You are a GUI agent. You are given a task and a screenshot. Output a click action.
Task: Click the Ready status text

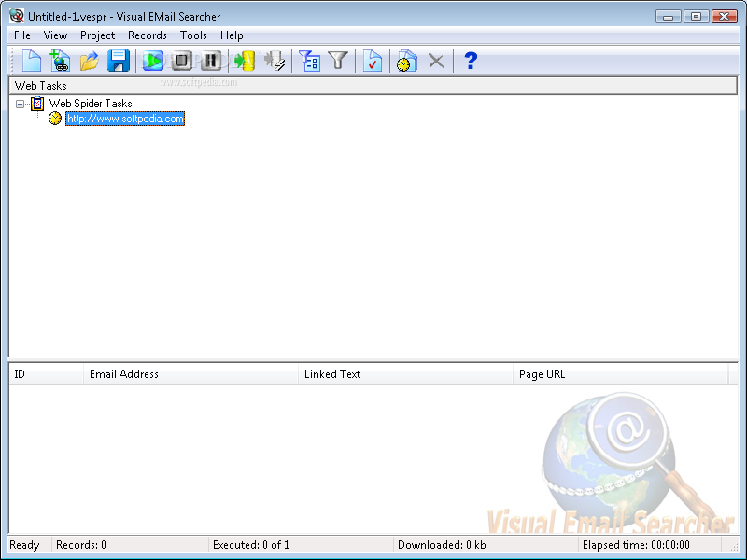[24, 545]
